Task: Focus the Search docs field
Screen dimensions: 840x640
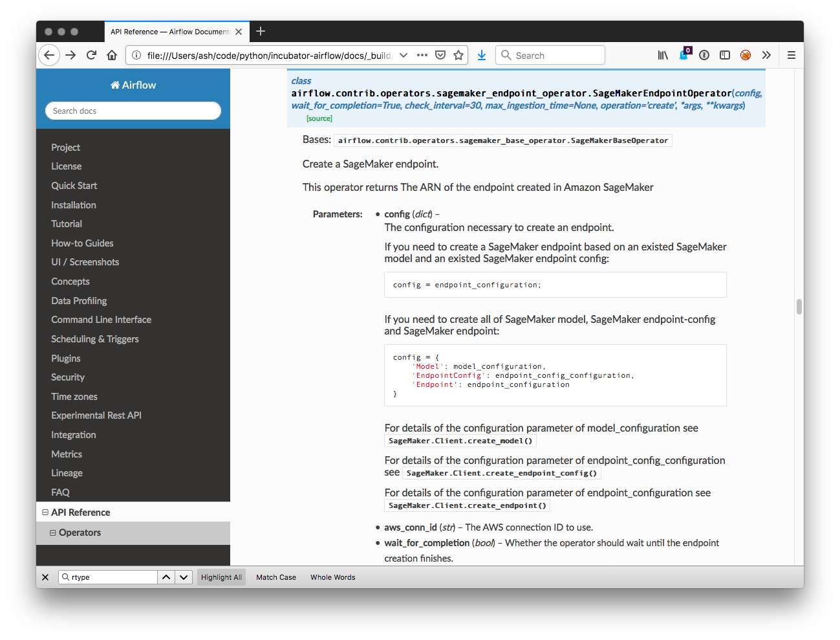Action: pos(133,111)
